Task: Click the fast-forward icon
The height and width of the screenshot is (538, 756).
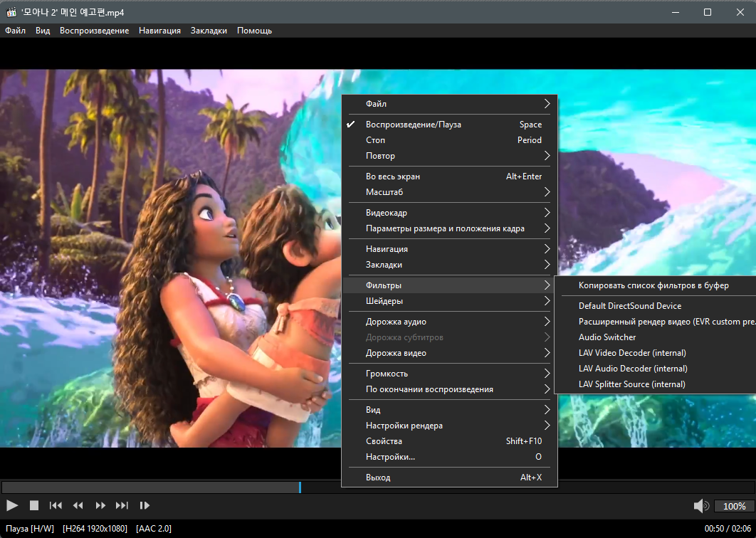Action: (100, 505)
